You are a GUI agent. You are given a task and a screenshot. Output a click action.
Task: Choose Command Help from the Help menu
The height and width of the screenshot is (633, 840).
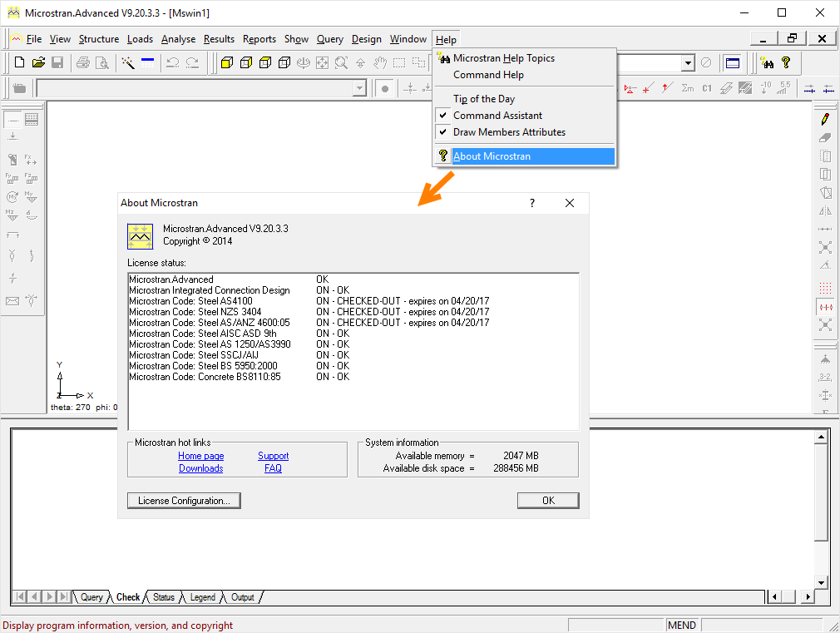click(525, 75)
